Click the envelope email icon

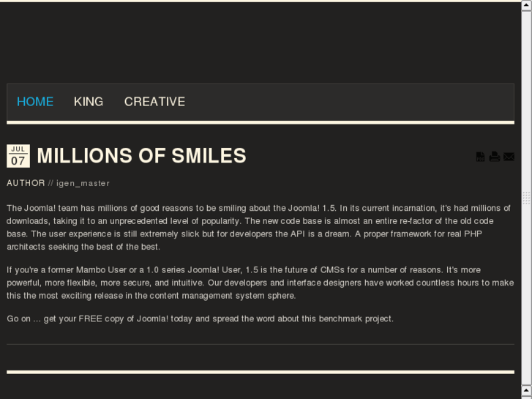509,156
